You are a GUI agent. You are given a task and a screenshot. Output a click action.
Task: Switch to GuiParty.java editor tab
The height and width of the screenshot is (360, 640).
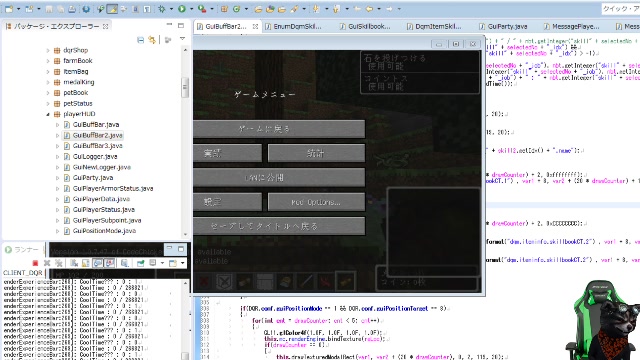503,27
